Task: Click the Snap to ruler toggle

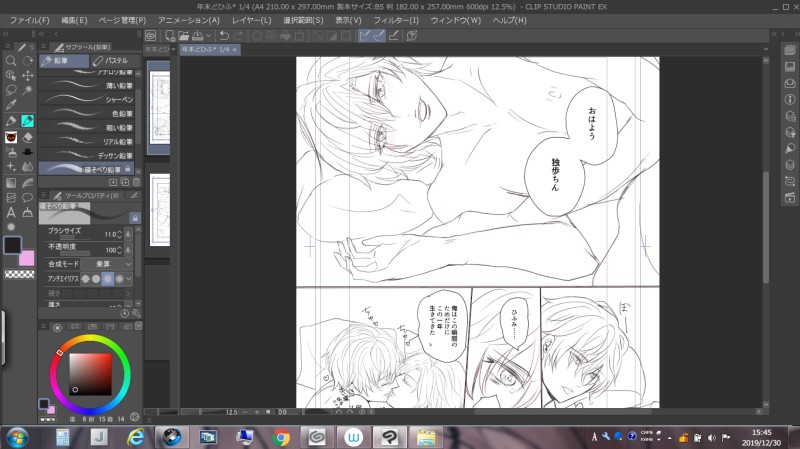Action: point(365,36)
